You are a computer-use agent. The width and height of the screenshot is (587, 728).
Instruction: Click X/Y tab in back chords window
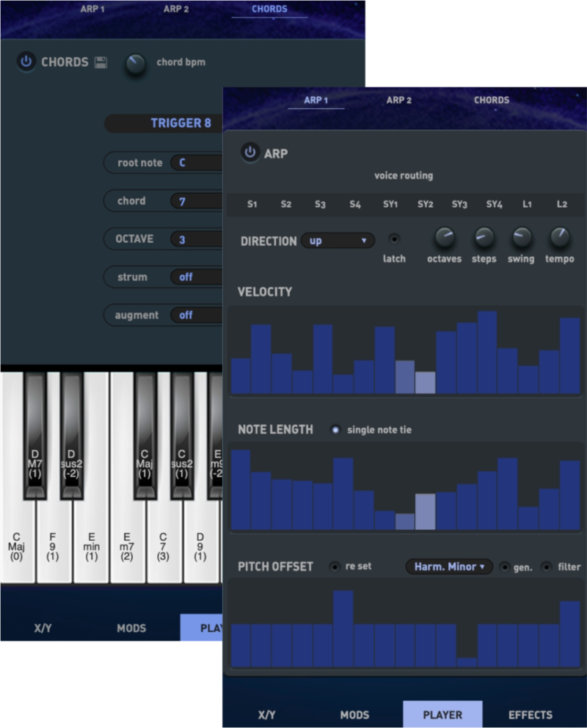43,628
